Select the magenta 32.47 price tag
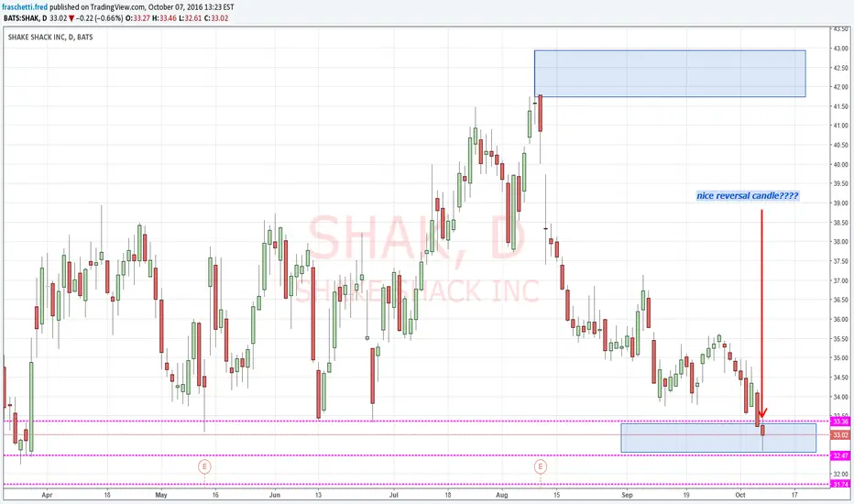854x504 pixels. tap(840, 455)
